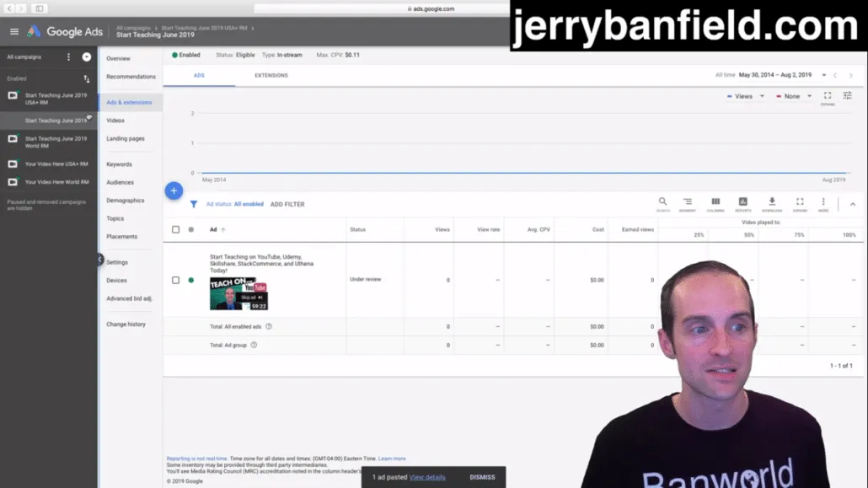Open the Start Teaching ad video thumbnail

(238, 293)
